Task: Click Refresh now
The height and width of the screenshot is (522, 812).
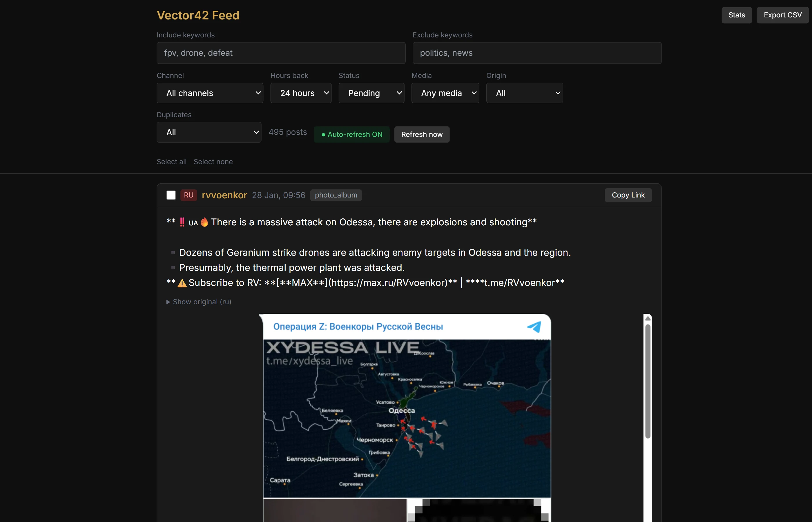Action: click(x=422, y=134)
